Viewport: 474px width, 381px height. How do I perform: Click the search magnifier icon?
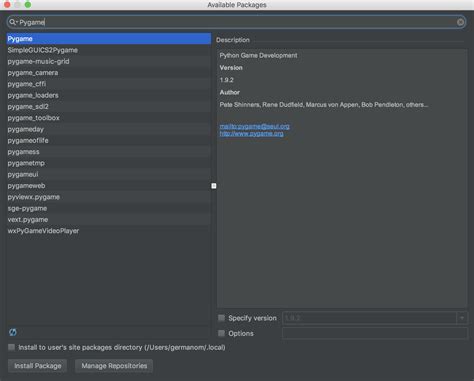click(x=12, y=22)
